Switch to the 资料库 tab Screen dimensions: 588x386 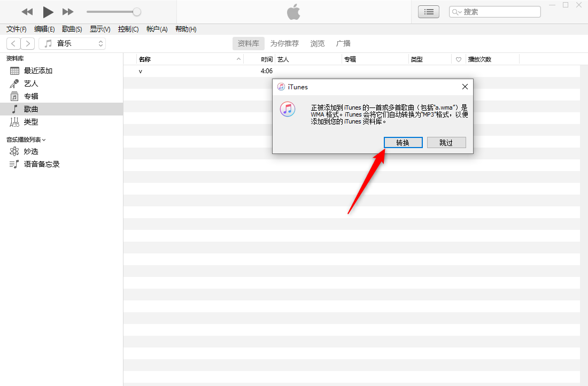pos(248,43)
